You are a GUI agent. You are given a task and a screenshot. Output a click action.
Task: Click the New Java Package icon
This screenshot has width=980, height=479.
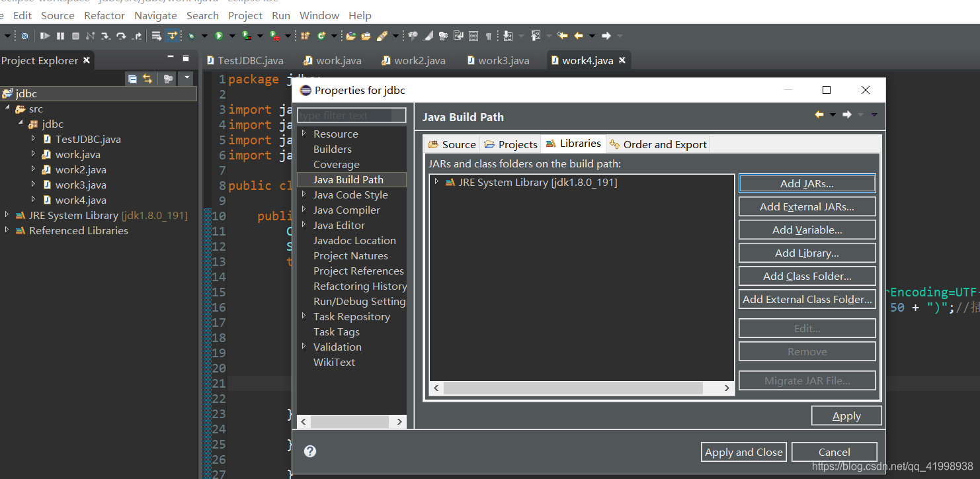click(x=305, y=36)
